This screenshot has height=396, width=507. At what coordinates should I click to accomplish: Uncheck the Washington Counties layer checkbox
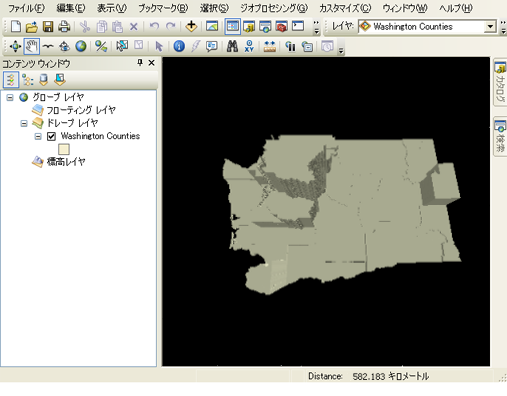(51, 136)
